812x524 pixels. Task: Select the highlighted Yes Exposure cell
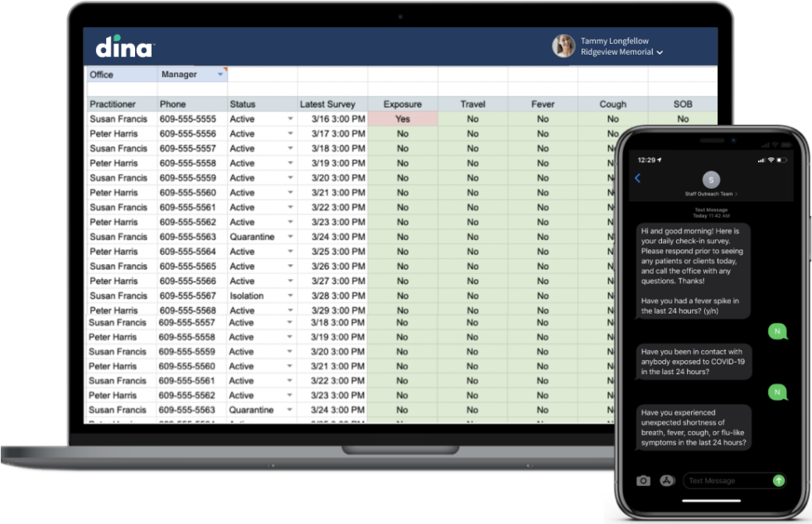point(404,118)
